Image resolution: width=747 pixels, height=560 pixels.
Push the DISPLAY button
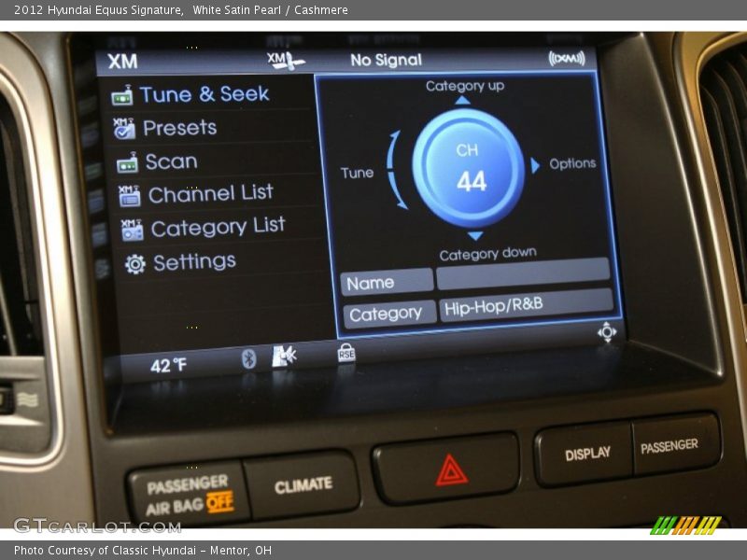click(x=585, y=454)
